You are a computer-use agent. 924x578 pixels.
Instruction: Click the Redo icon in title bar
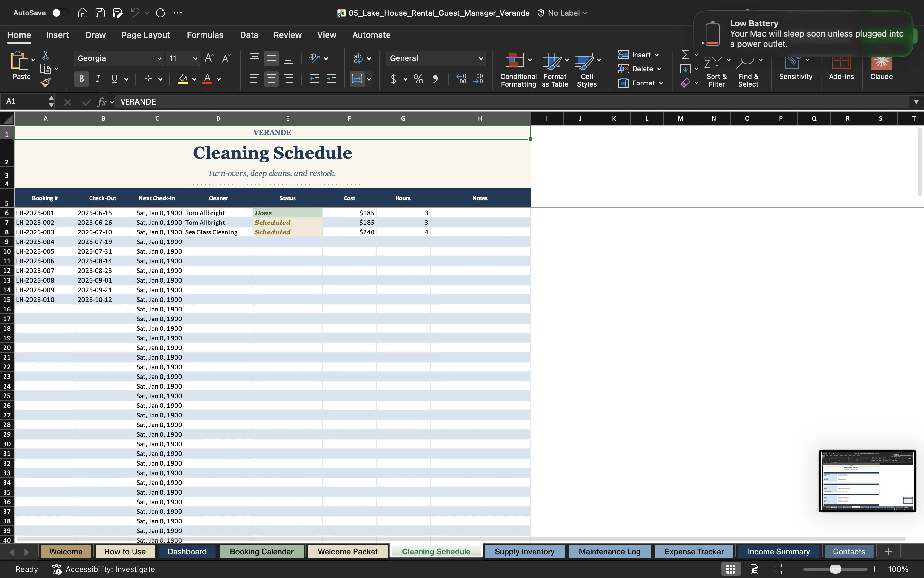(160, 13)
